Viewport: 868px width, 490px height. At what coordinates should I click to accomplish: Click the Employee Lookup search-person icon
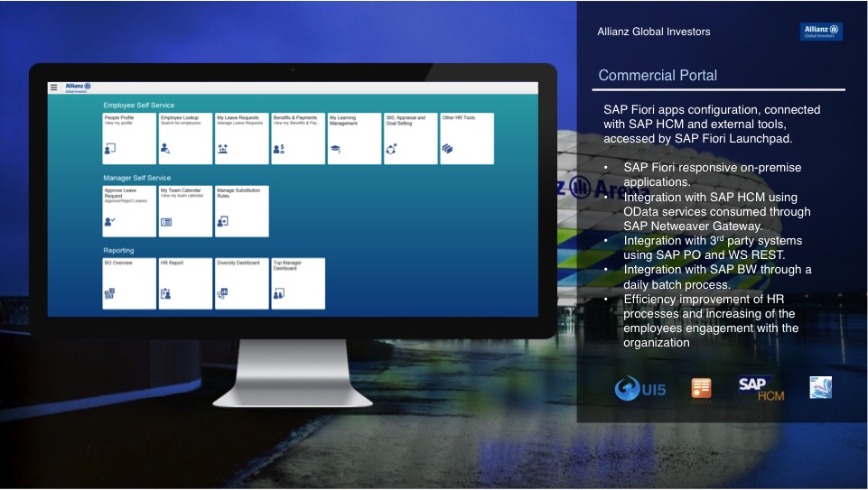pyautogui.click(x=165, y=149)
